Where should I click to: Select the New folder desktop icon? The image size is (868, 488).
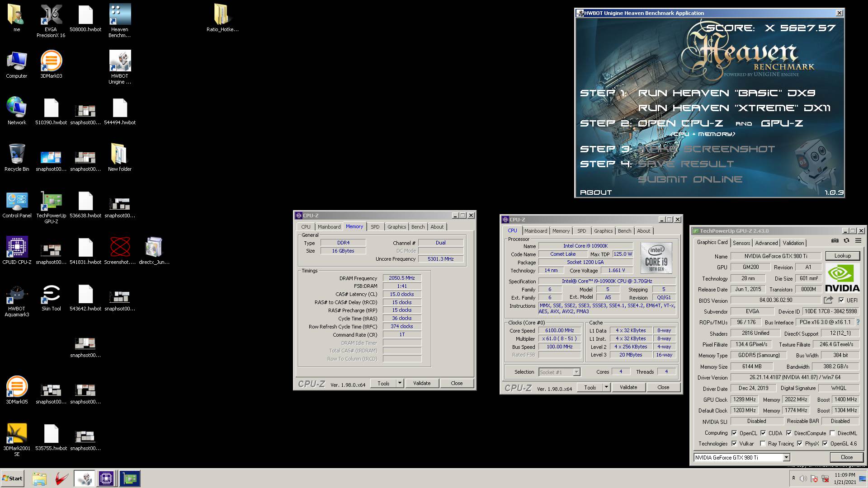tap(120, 157)
